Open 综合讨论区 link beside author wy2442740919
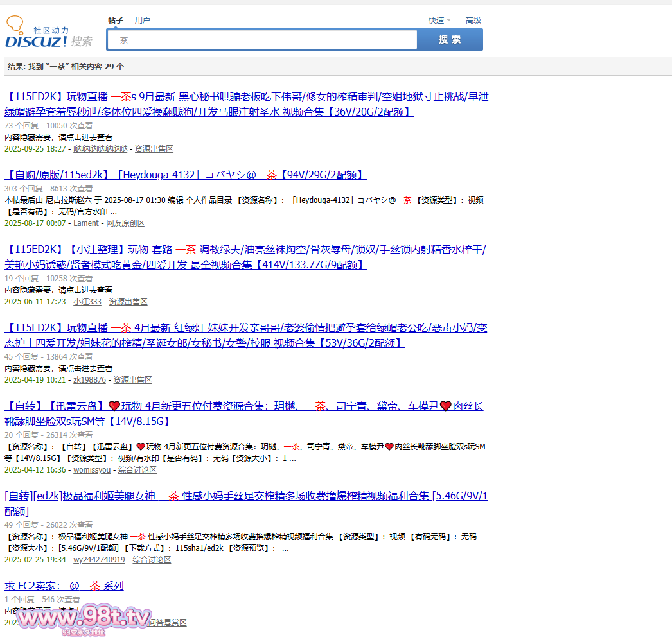 pos(152,560)
